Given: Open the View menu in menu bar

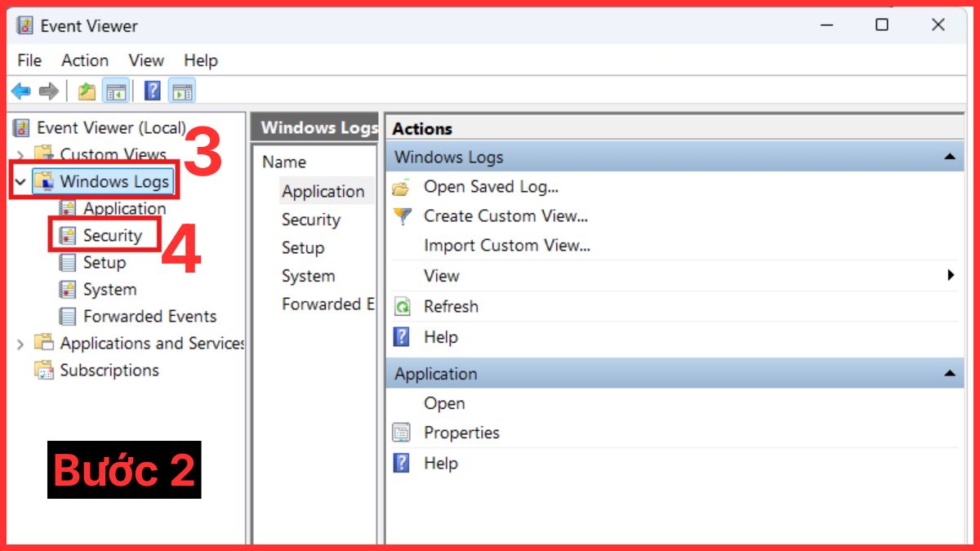Looking at the screenshot, I should tap(146, 60).
